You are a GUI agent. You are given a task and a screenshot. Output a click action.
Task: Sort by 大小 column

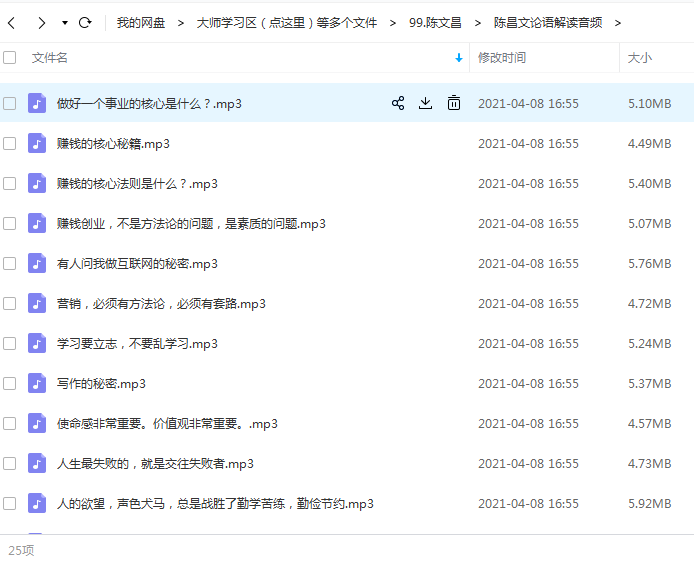tap(640, 58)
